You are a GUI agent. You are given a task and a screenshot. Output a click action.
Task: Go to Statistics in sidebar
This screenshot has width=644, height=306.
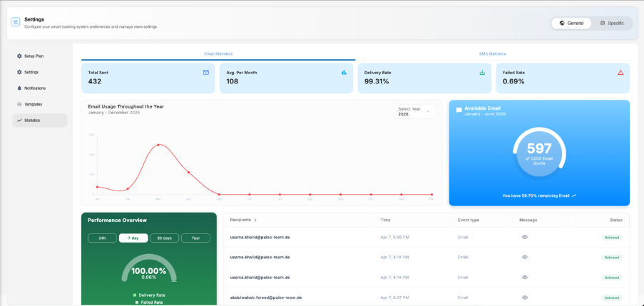pyautogui.click(x=40, y=121)
